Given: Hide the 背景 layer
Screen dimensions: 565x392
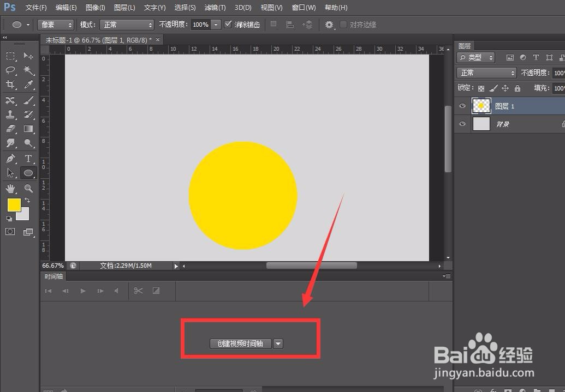Looking at the screenshot, I should 462,124.
